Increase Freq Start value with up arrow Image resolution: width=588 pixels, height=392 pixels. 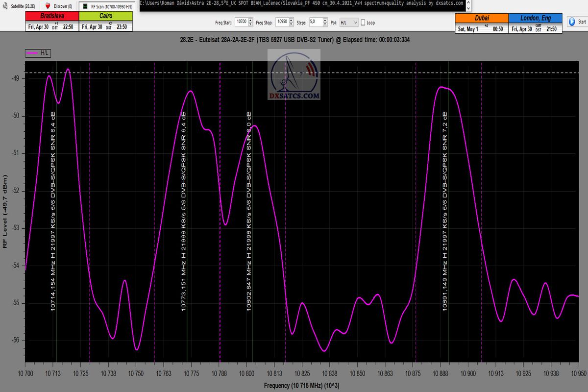point(251,21)
